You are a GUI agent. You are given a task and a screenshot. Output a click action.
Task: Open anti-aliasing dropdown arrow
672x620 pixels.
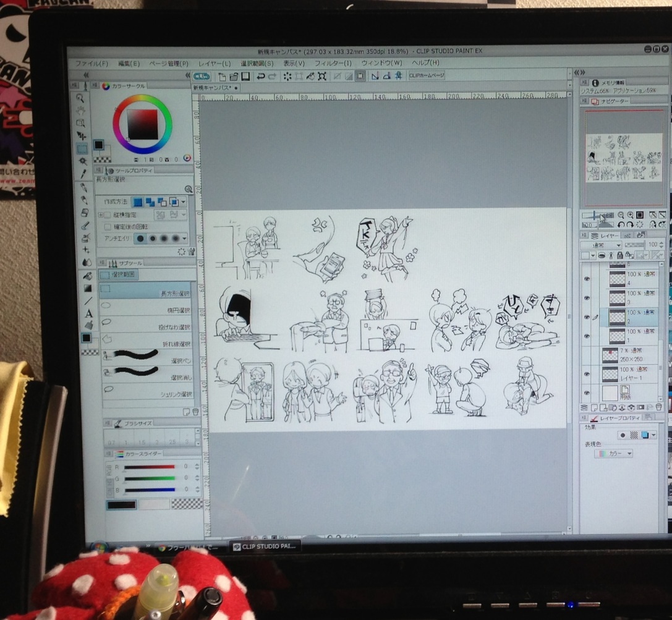tap(184, 238)
